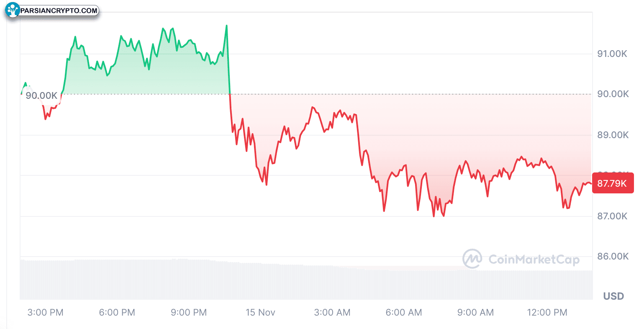The height and width of the screenshot is (329, 644).
Task: Select the 9:00 PM time axis label
Action: pyautogui.click(x=189, y=312)
